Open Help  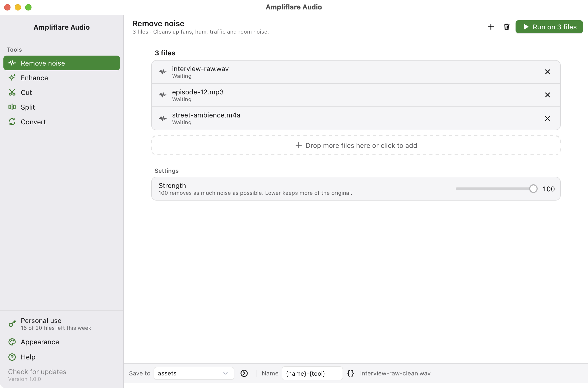coord(62,357)
